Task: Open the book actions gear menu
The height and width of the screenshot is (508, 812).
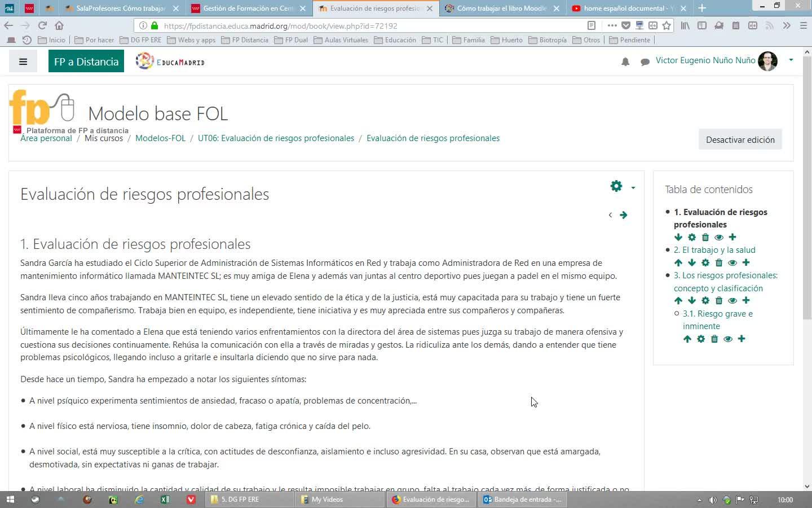Action: click(622, 186)
